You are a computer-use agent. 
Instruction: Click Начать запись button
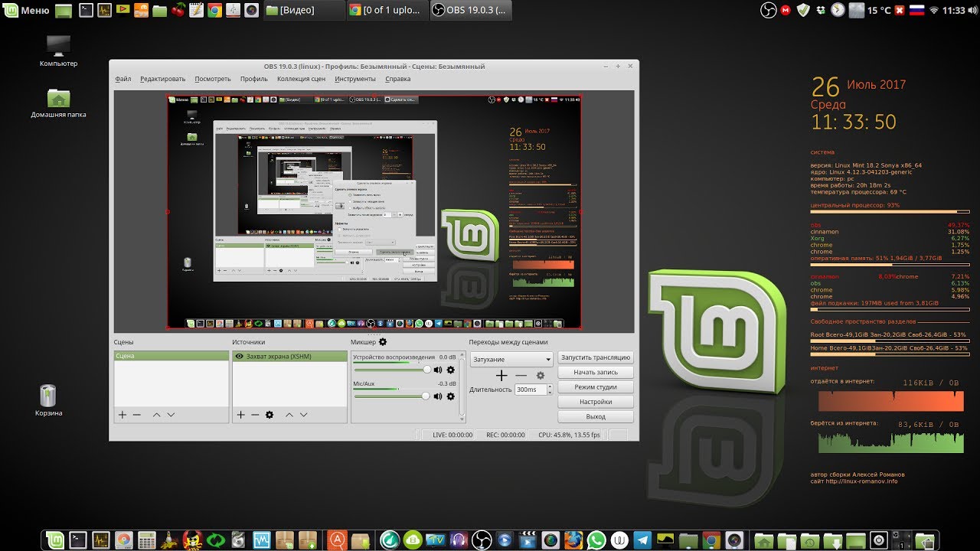[x=596, y=372]
